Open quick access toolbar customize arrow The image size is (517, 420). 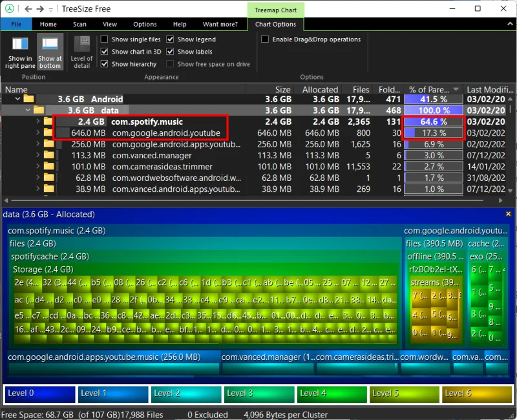pos(51,10)
